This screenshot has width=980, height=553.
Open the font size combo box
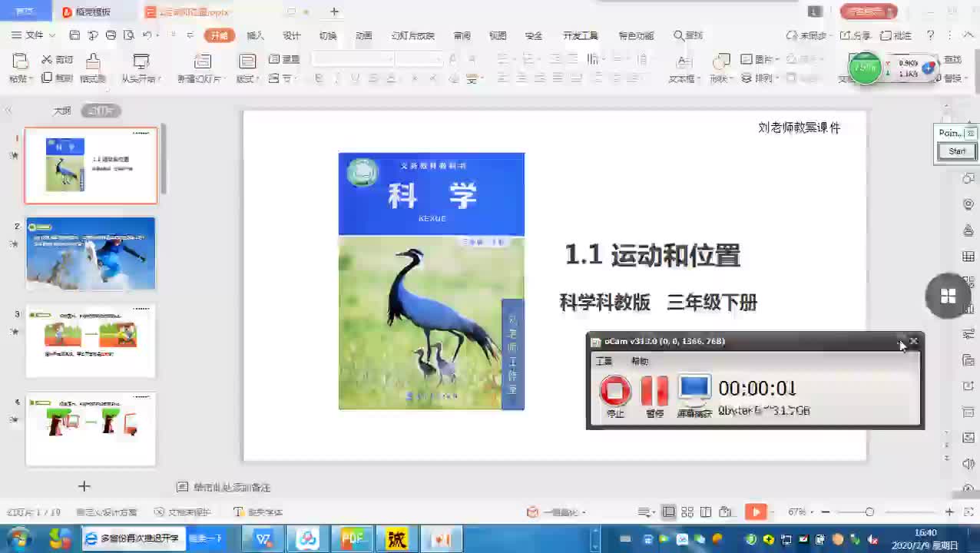coord(419,59)
